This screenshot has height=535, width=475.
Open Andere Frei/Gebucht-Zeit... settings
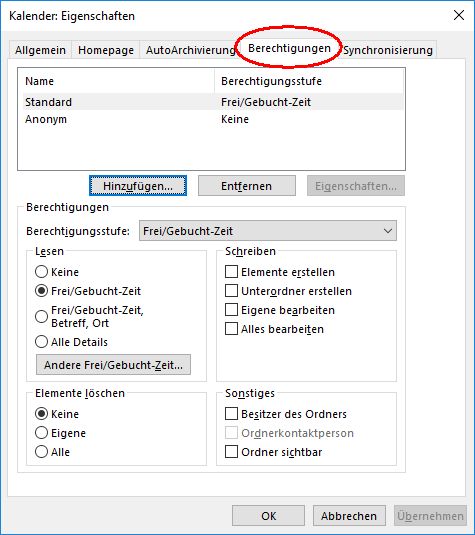pyautogui.click(x=113, y=365)
